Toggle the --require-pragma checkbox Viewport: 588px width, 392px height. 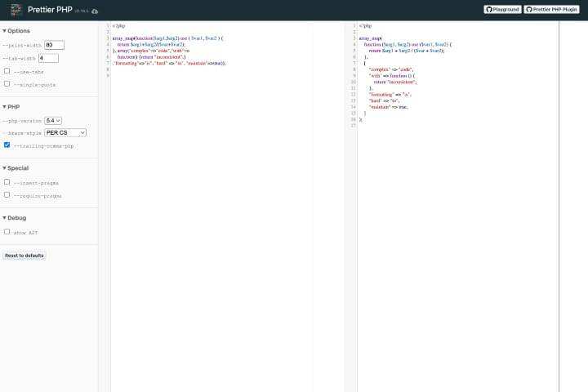pos(7,195)
